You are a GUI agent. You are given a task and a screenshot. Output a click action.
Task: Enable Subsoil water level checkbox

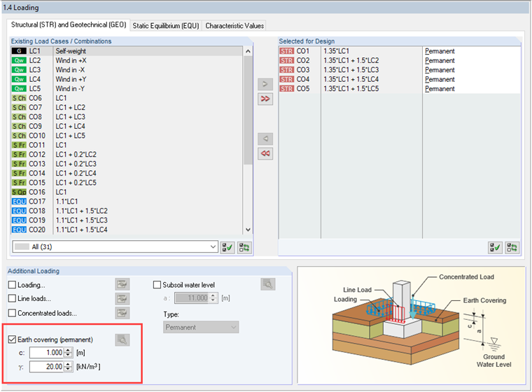coord(157,285)
